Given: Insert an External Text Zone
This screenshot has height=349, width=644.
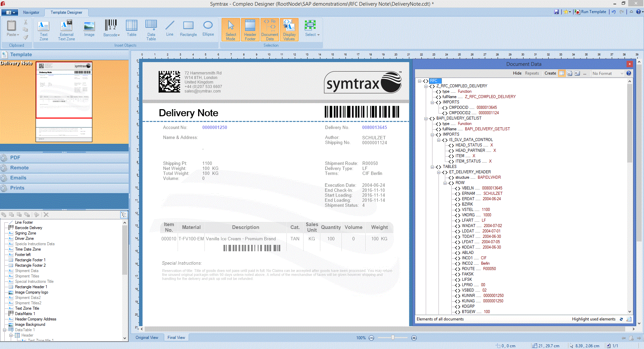Looking at the screenshot, I should (66, 30).
